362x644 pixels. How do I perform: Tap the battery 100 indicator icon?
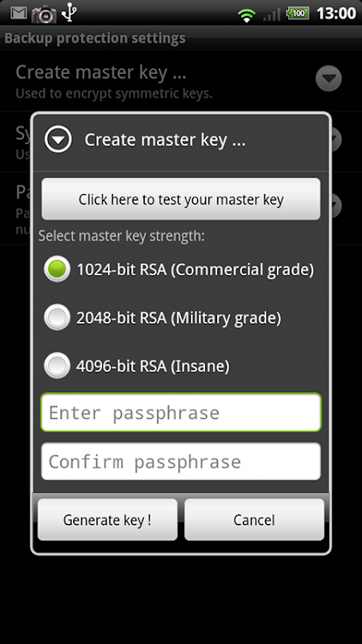tap(298, 13)
